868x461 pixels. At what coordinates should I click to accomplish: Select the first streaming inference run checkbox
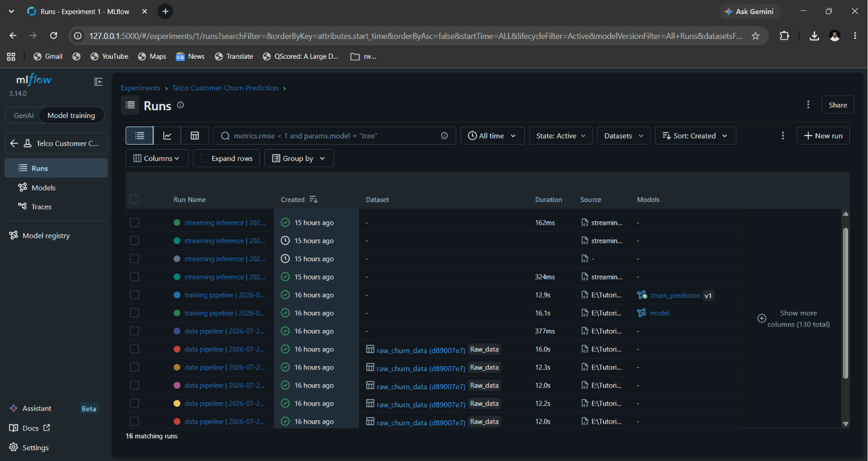pyautogui.click(x=134, y=223)
